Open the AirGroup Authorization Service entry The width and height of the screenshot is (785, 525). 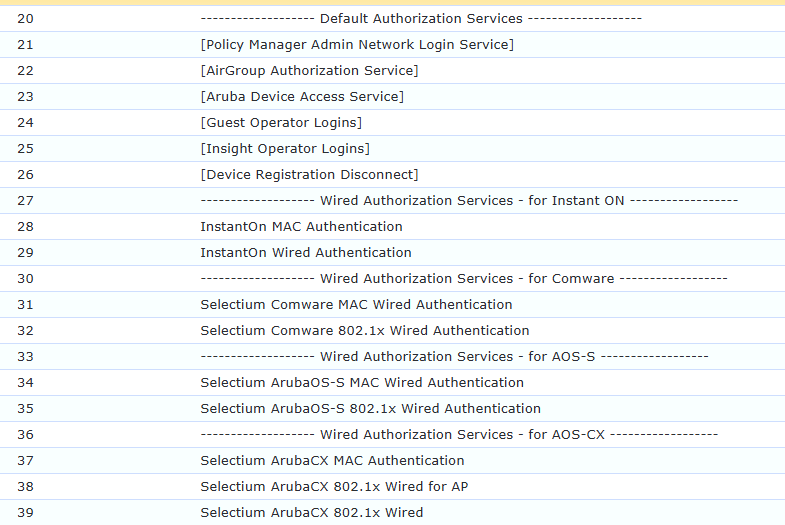pos(309,71)
